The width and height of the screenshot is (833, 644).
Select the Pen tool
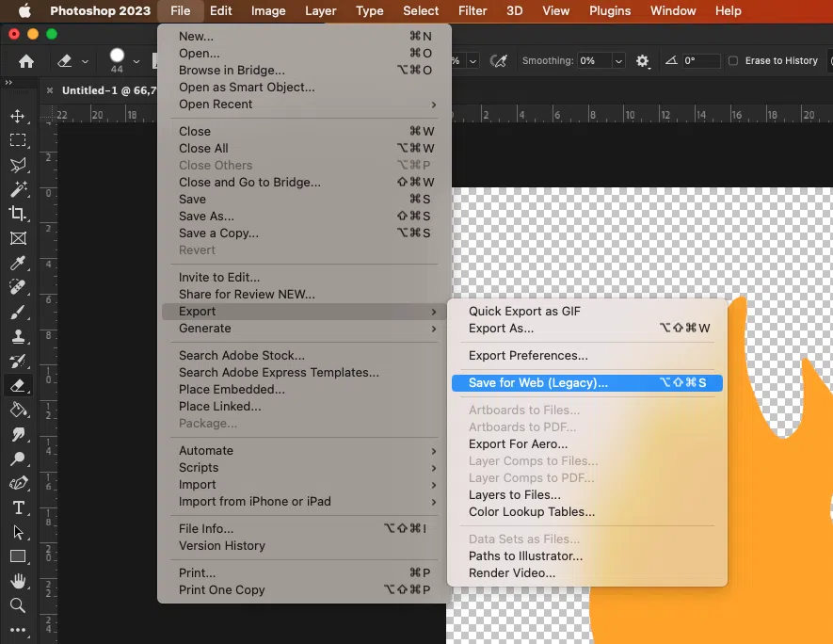click(x=18, y=483)
